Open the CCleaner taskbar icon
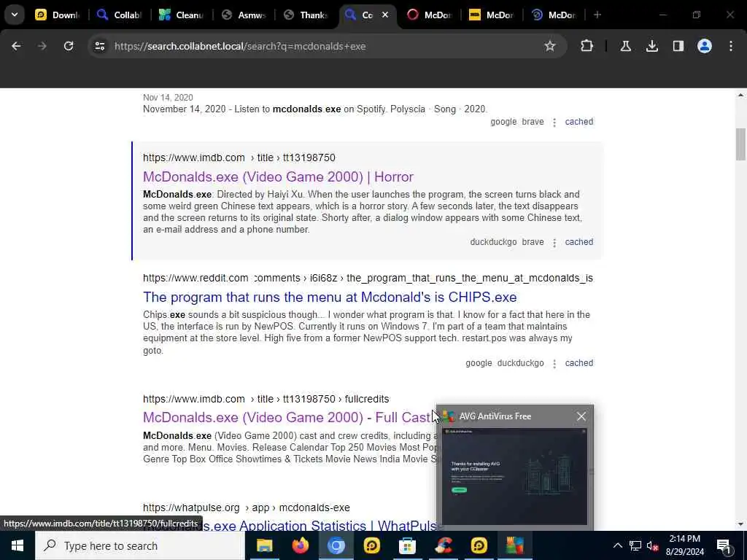 pyautogui.click(x=443, y=545)
